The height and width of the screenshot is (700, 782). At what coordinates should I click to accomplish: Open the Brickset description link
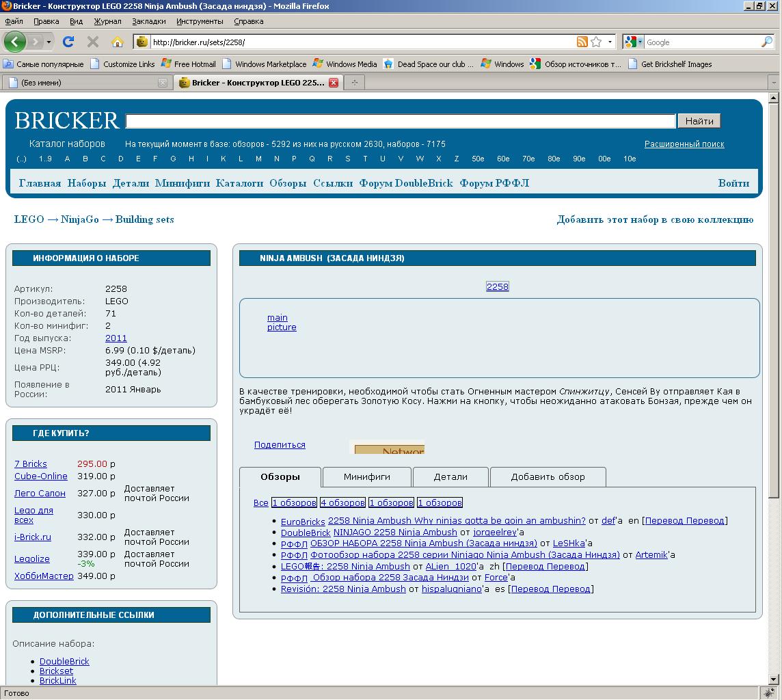click(x=56, y=671)
